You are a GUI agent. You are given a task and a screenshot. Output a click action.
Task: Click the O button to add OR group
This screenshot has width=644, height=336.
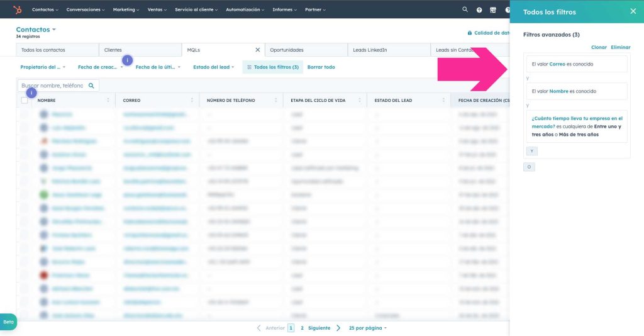pos(529,167)
